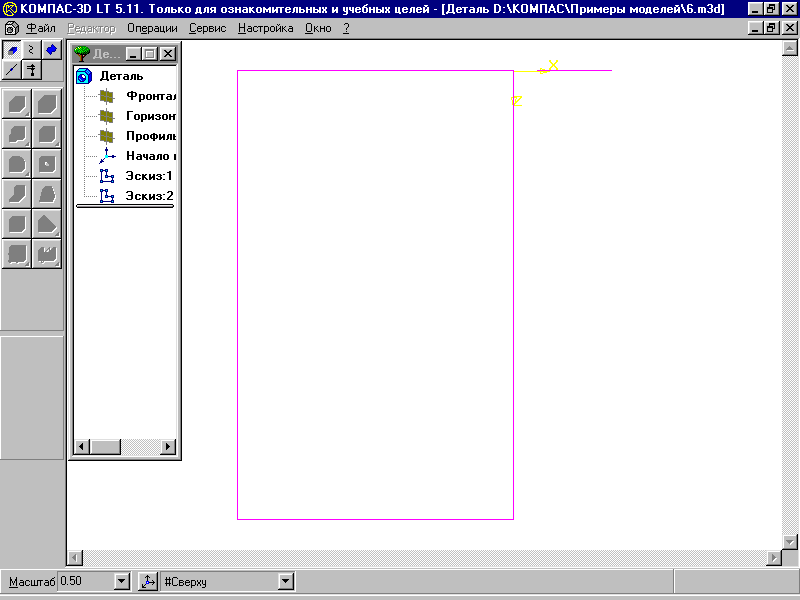Select the Профильная plane tree row
This screenshot has height=600, width=800.
point(138,136)
